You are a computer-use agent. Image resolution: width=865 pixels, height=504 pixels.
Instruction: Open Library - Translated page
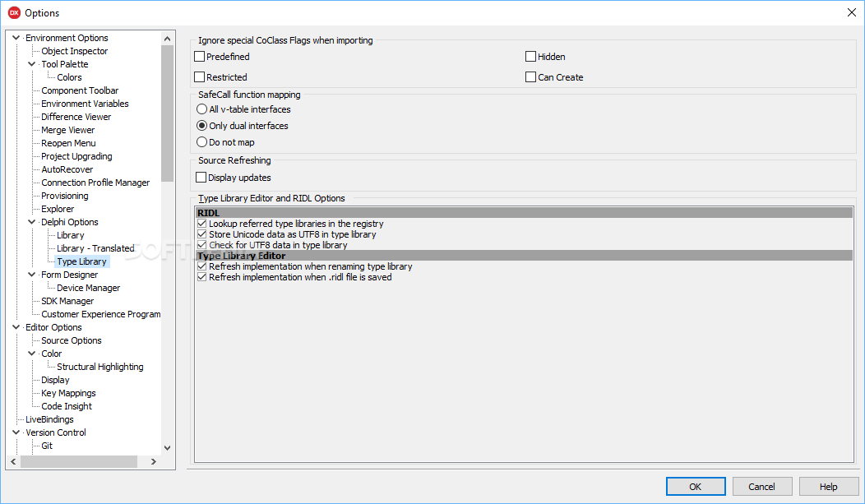coord(95,248)
